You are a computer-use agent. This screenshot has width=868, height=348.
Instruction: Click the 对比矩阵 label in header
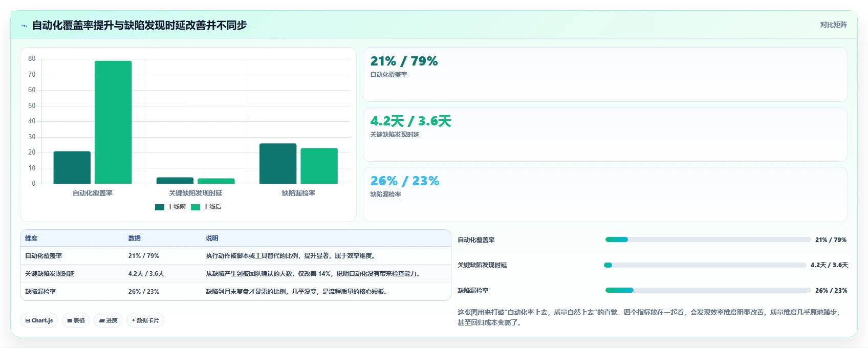click(x=833, y=25)
